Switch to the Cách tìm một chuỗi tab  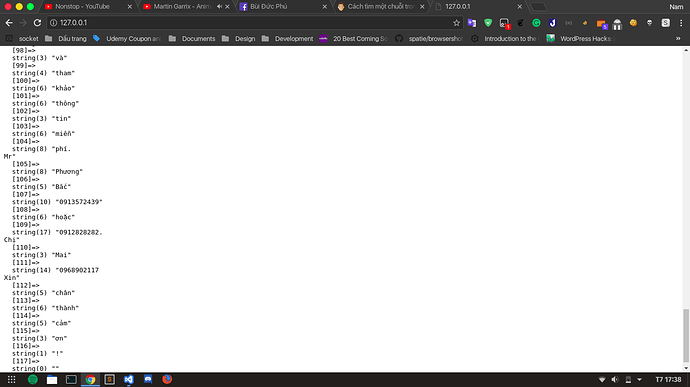(380, 7)
